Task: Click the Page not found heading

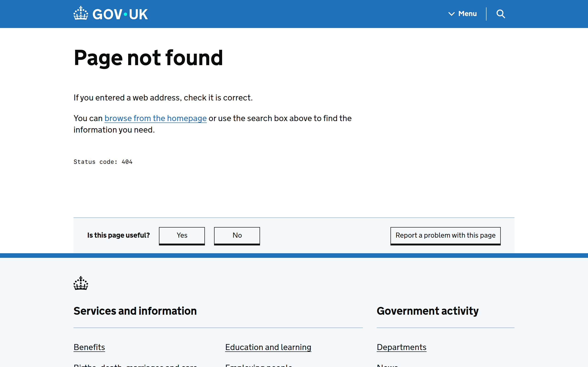Action: point(148,58)
